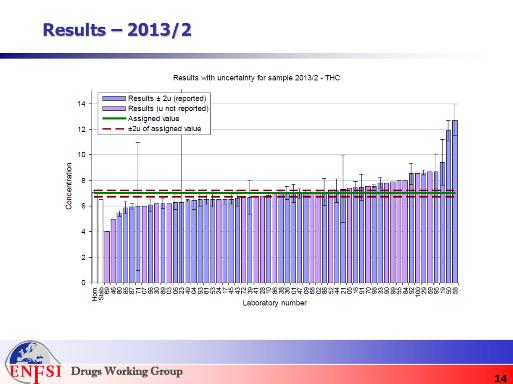Click the slide title "Results – 2013/2"
The width and height of the screenshot is (513, 384).
pos(117,30)
